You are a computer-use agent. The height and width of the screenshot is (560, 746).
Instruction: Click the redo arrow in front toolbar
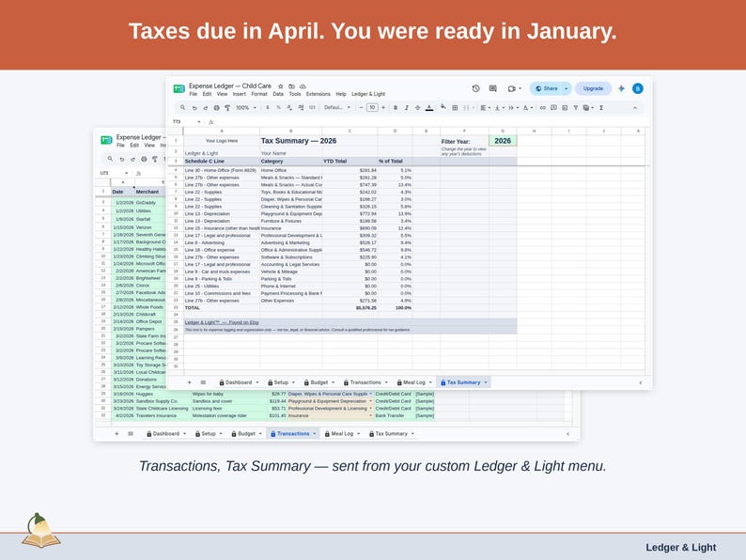(205, 108)
